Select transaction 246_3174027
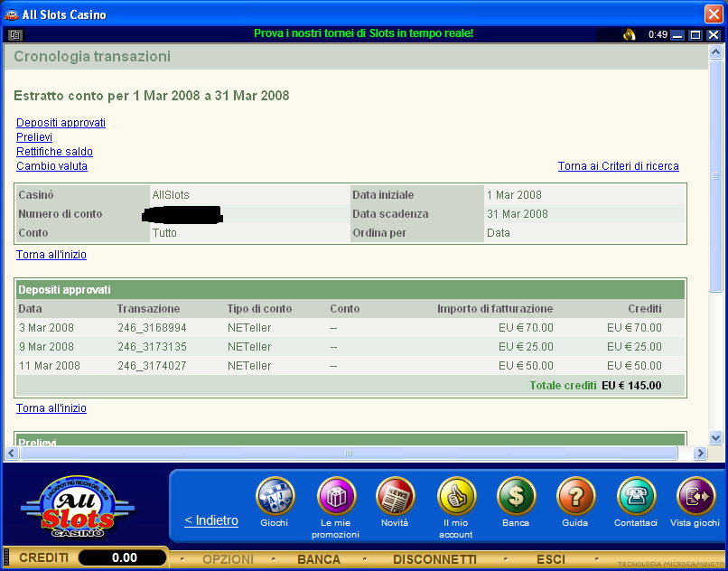The image size is (728, 571). [152, 366]
